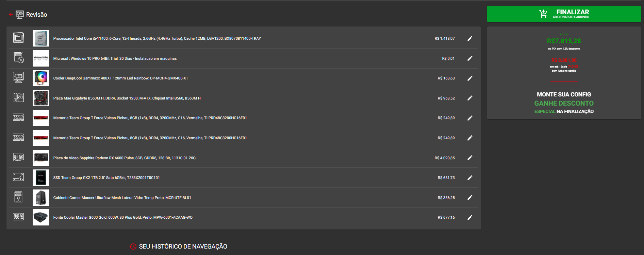The width and height of the screenshot is (644, 255).
Task: Open the second red memory thumbnail
Action: tap(41, 138)
